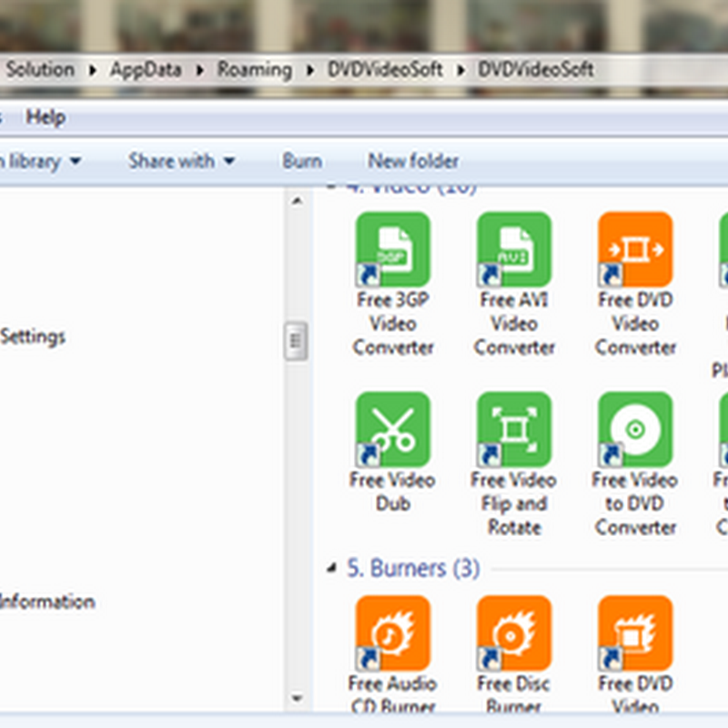Click navigation pane scroll down arrow
This screenshot has width=728, height=728.
pos(297,698)
